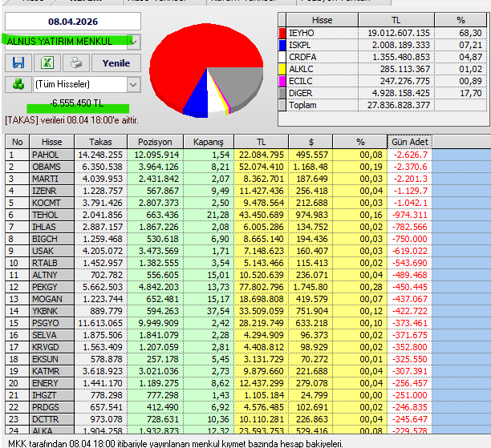Click the CRDFA name in summary table
Screen dimensions: 491x448
point(302,57)
